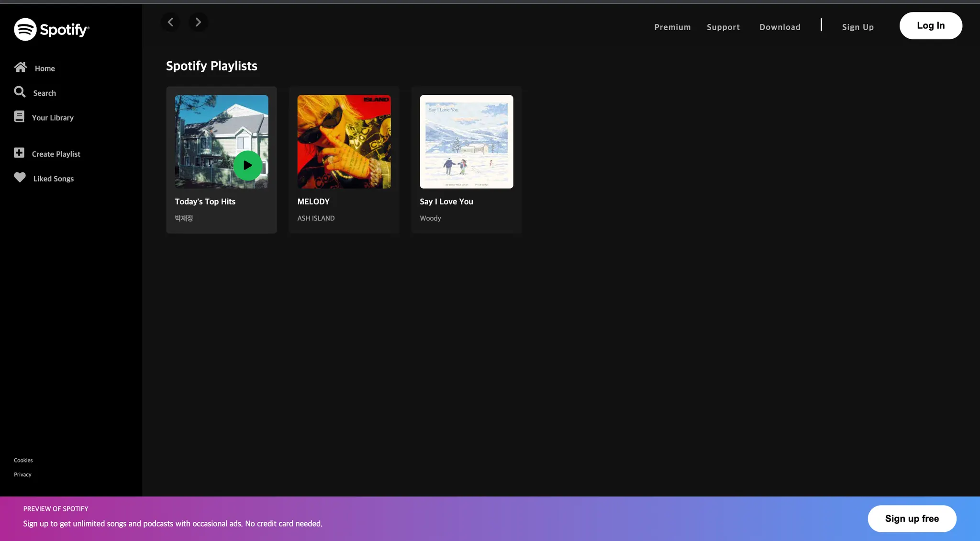Go back with left chevron arrow

[x=170, y=22]
